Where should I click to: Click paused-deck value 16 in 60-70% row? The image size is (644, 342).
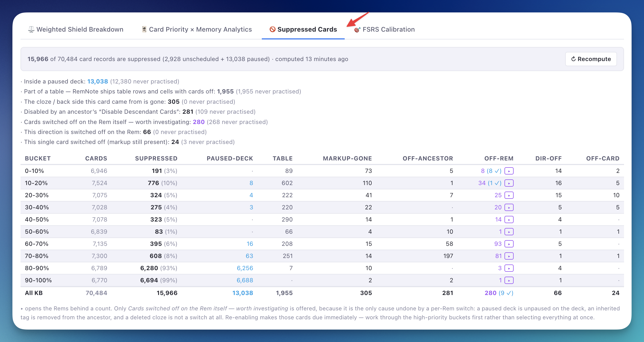(x=250, y=244)
